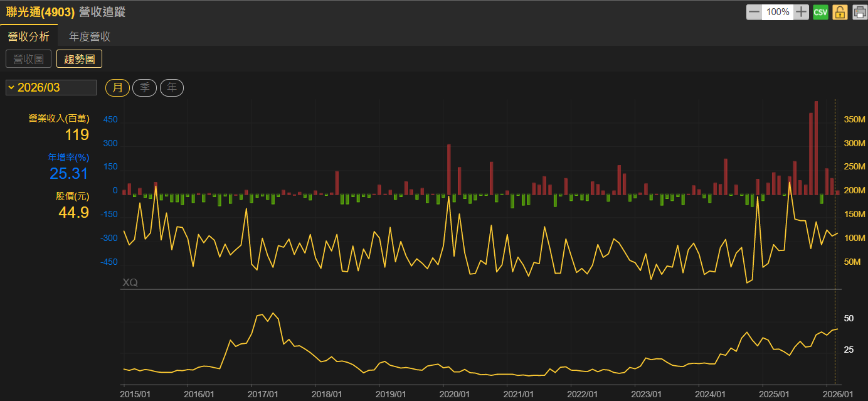This screenshot has width=868, height=401.
Task: Click the 2020/01 label on time axis
Action: (x=455, y=394)
